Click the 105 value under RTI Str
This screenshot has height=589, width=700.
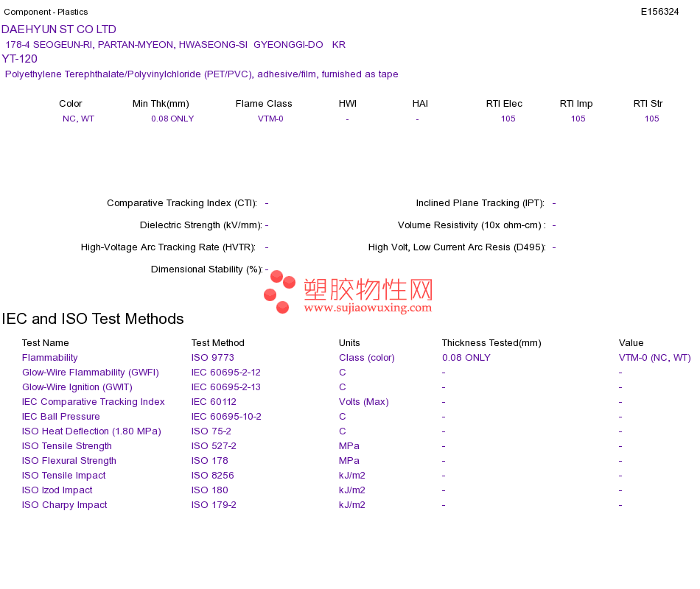coord(652,119)
